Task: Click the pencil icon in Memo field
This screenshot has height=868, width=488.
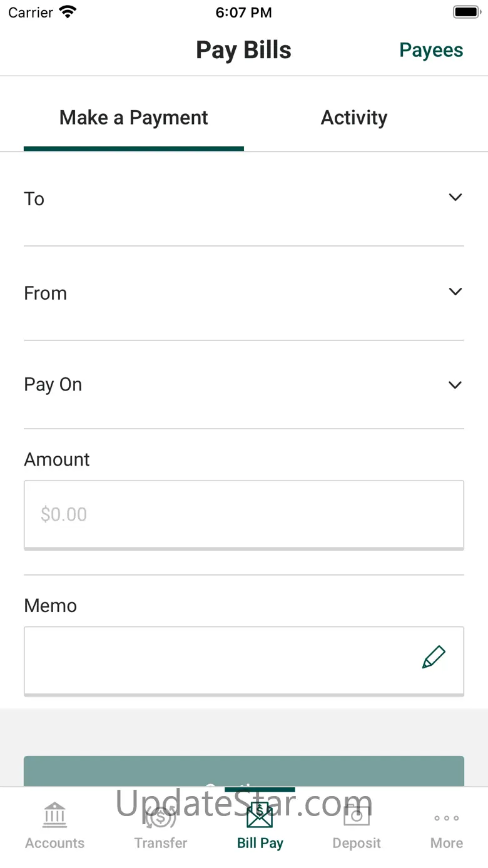Action: point(434,657)
